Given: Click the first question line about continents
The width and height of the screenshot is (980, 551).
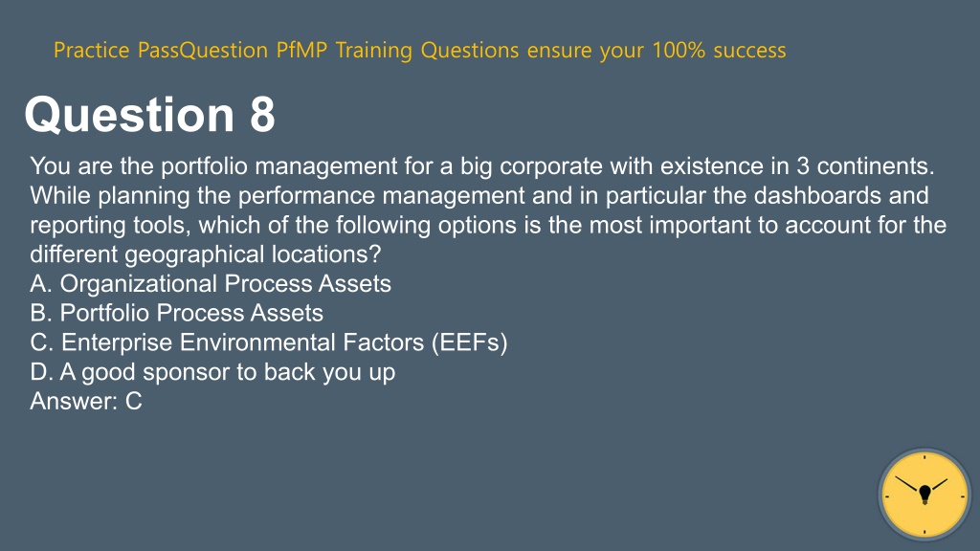Looking at the screenshot, I should 482,166.
